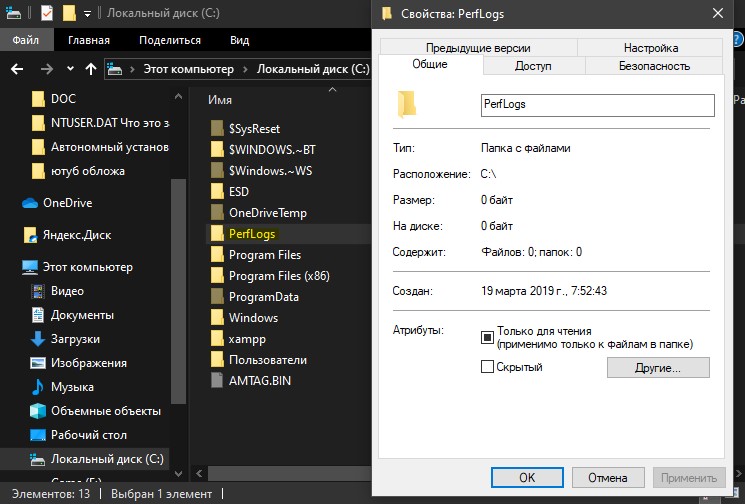Open recent locations dropdown arrow
The width and height of the screenshot is (745, 504).
click(70, 69)
